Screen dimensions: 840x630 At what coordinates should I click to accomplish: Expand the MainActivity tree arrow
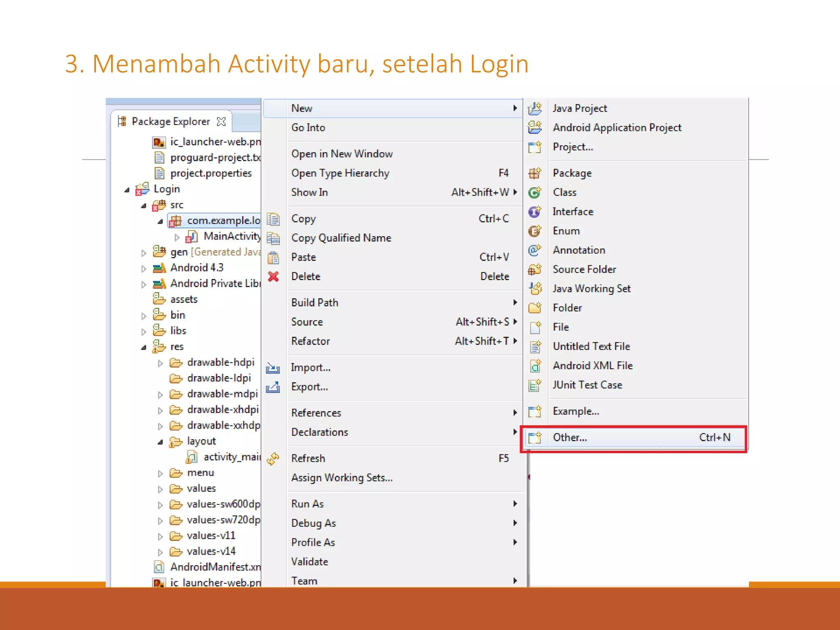tap(177, 237)
